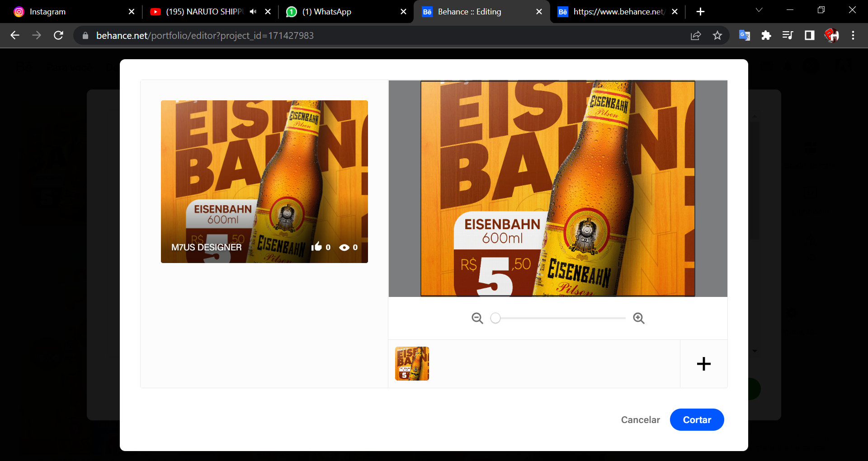This screenshot has height=461, width=868.
Task: Minimize the browser window
Action: [790, 10]
